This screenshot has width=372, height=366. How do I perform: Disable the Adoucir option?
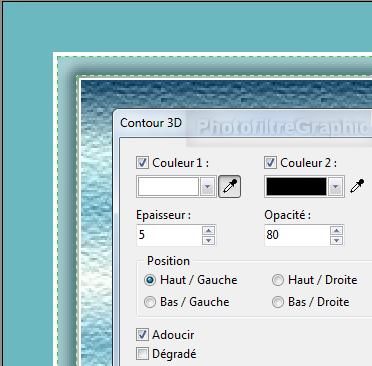coord(142,334)
